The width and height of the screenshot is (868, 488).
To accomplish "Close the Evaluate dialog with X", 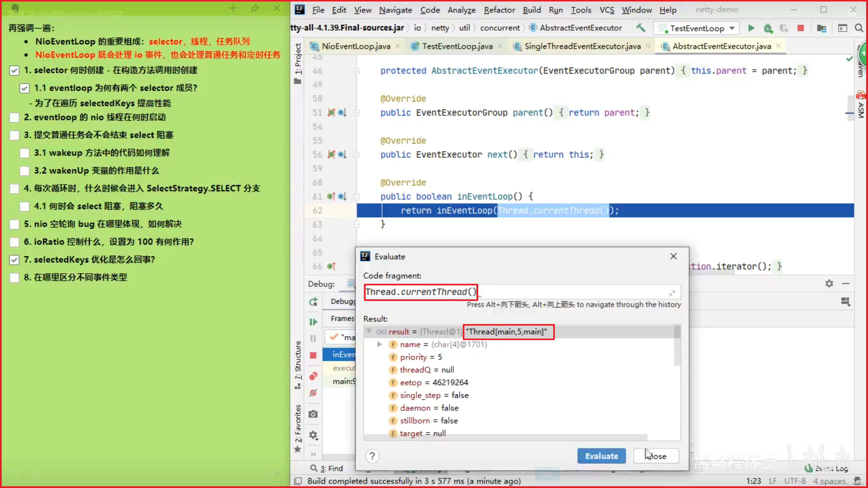I will 674,257.
